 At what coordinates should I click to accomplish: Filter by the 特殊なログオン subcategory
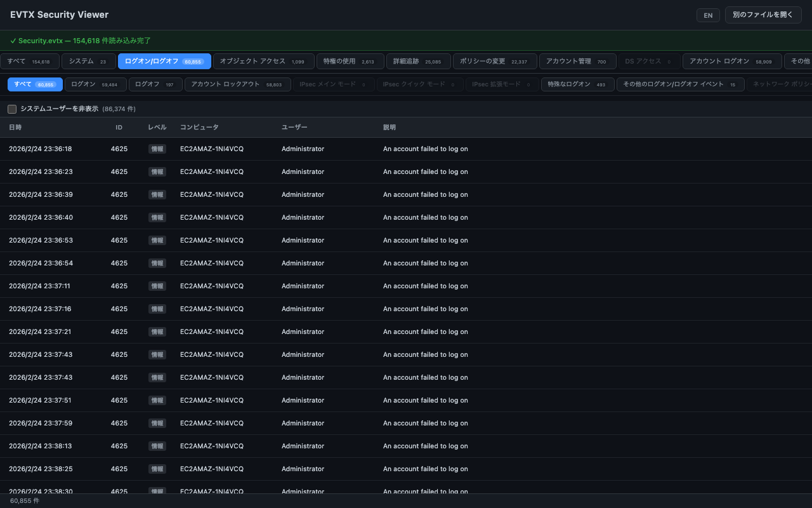click(x=578, y=84)
